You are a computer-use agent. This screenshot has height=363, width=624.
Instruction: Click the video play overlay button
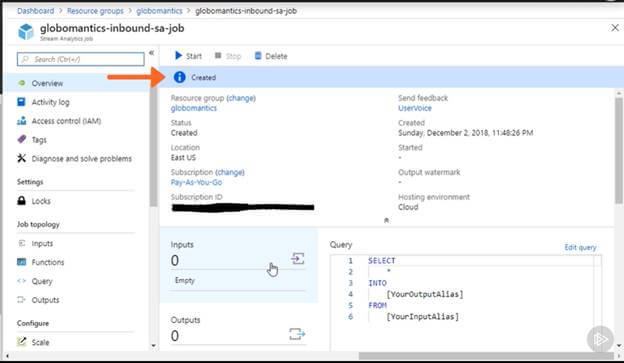point(600,339)
